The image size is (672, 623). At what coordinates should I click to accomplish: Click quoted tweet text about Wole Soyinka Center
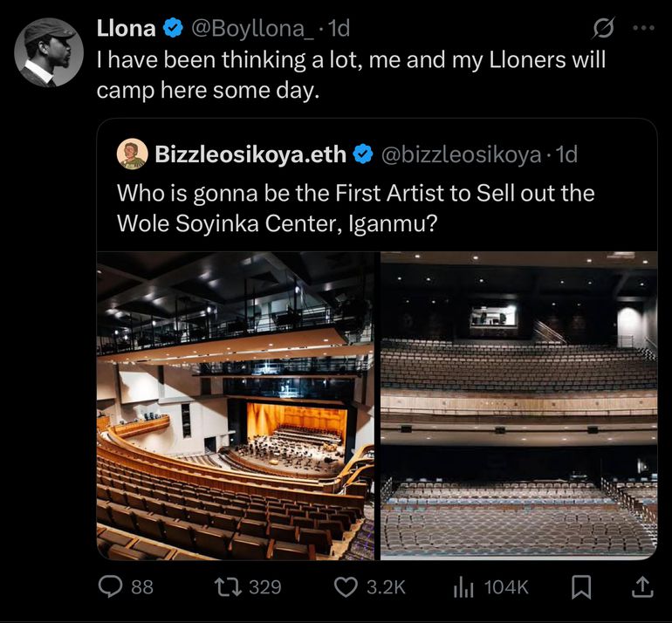click(355, 207)
